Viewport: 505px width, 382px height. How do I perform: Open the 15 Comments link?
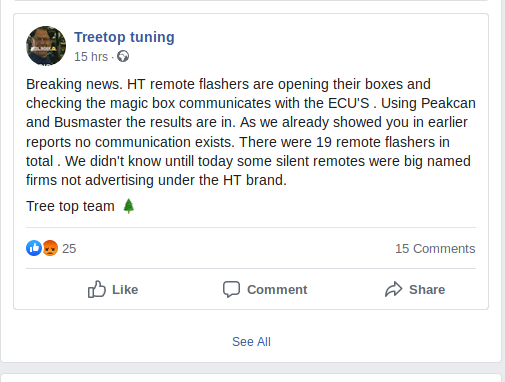point(435,249)
